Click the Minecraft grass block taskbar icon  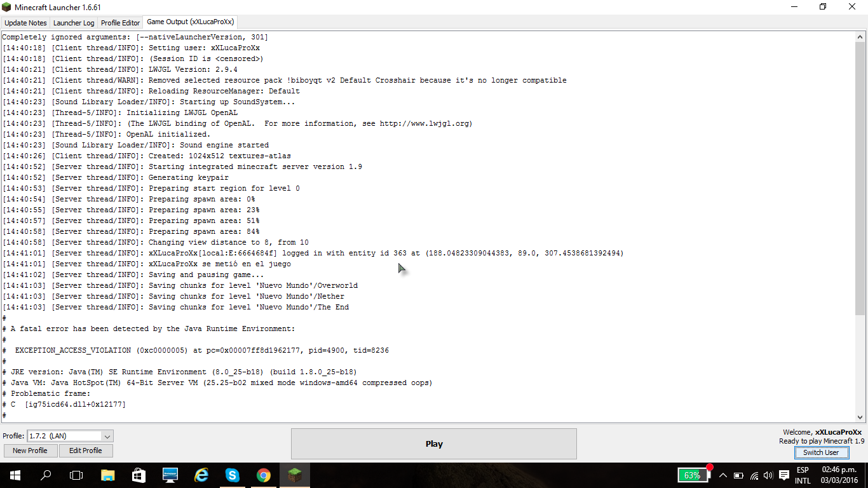coord(294,475)
